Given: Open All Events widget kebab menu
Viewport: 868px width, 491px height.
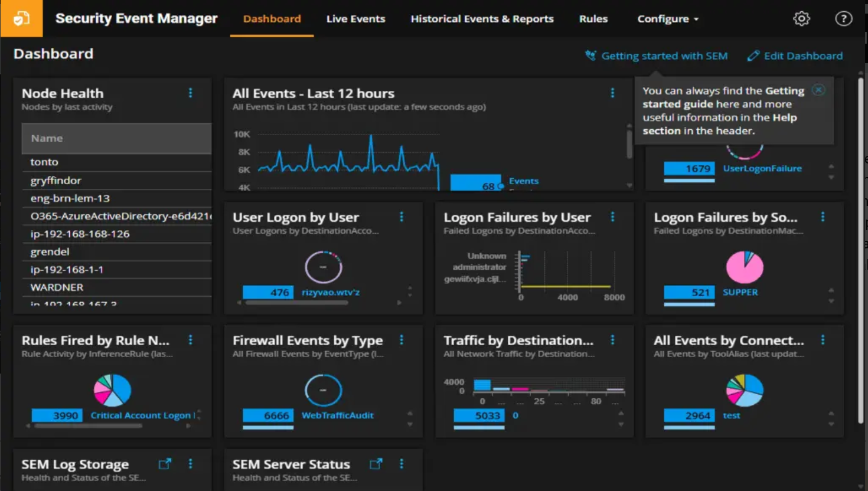Looking at the screenshot, I should pyautogui.click(x=612, y=93).
